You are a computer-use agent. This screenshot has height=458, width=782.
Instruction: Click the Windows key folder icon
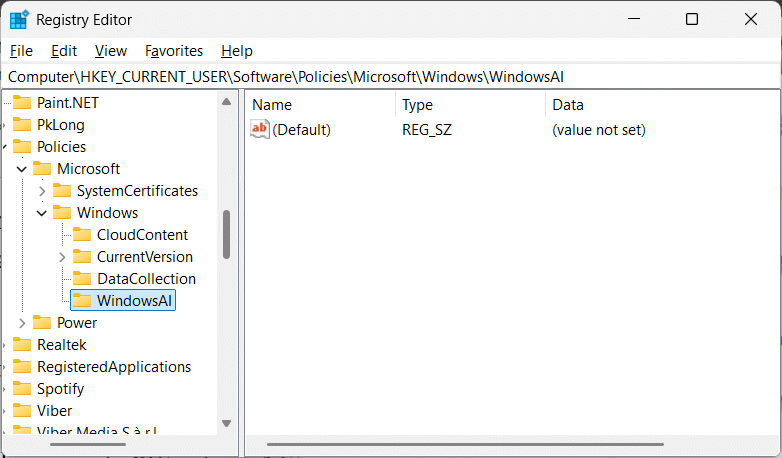point(62,212)
